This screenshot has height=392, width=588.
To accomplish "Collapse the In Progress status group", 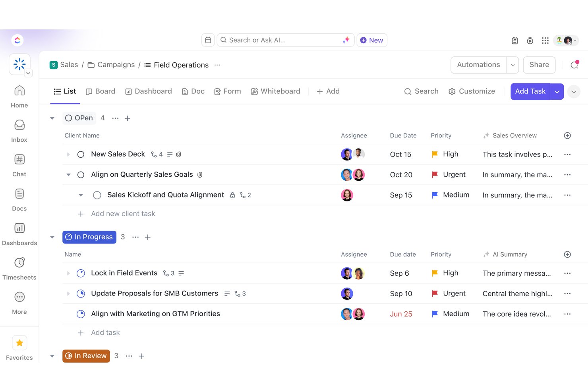I will 52,237.
